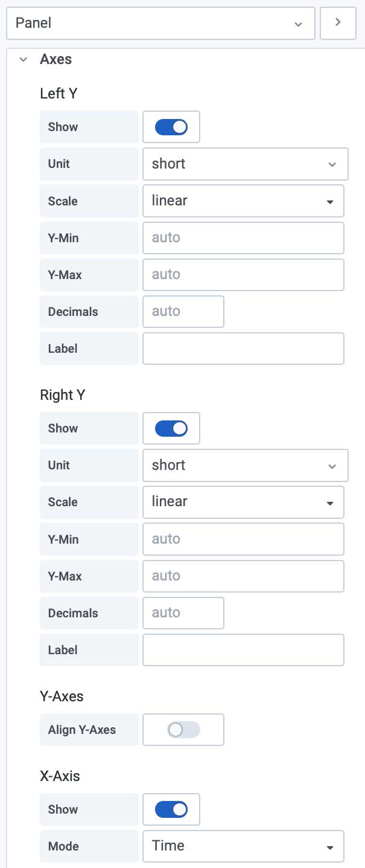The height and width of the screenshot is (868, 365).
Task: Open the Panel selector dropdown
Action: (x=160, y=23)
